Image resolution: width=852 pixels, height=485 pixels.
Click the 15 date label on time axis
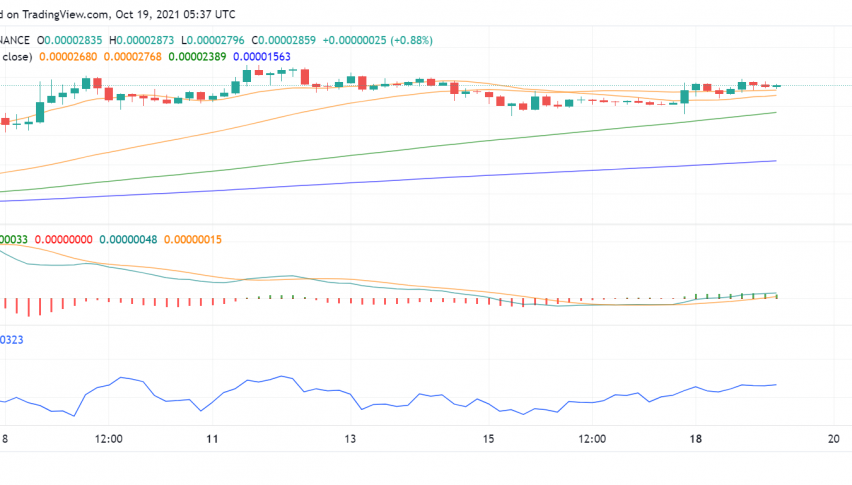488,439
